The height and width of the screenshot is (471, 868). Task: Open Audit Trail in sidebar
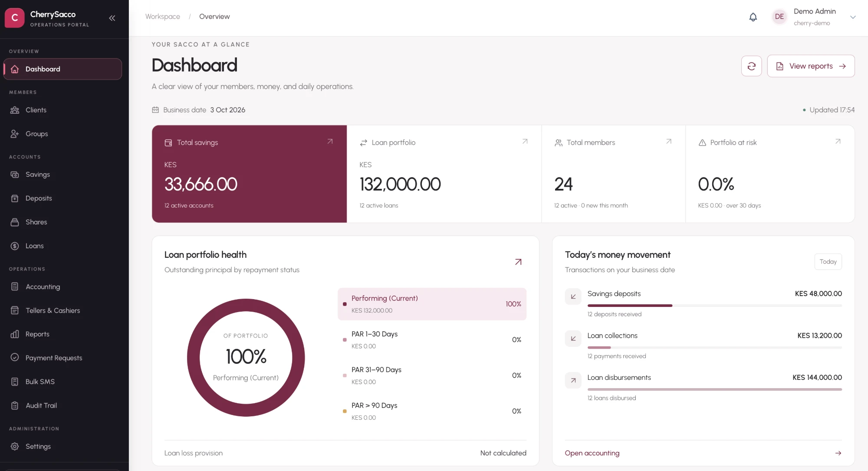point(62,405)
